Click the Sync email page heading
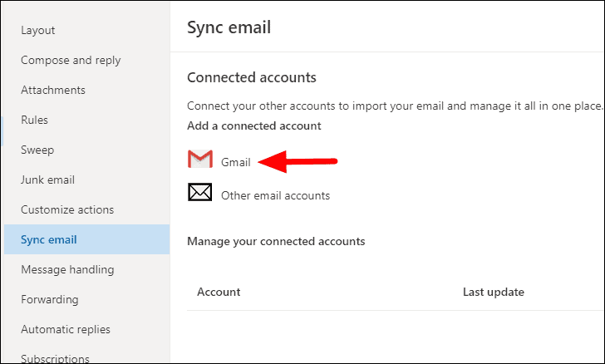Screen dimensions: 605x364 click(x=229, y=27)
